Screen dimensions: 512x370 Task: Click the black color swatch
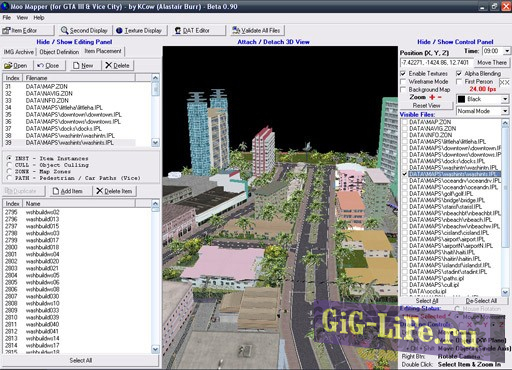(461, 99)
